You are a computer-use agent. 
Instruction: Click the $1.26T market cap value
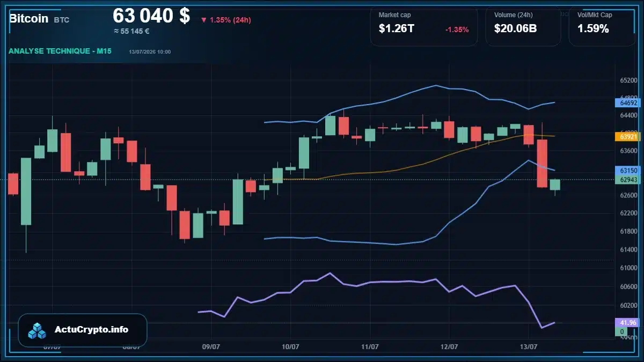tap(397, 29)
